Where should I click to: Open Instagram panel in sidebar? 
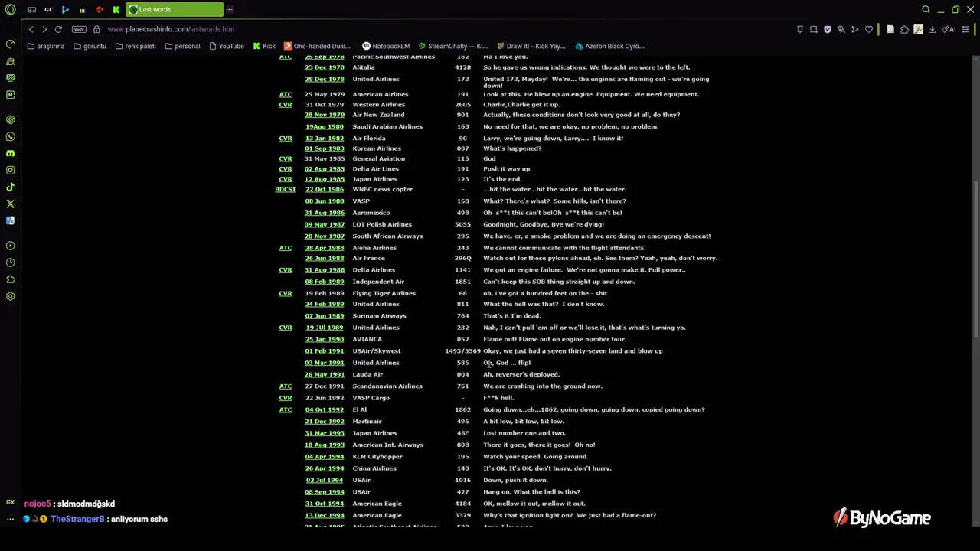coord(10,170)
